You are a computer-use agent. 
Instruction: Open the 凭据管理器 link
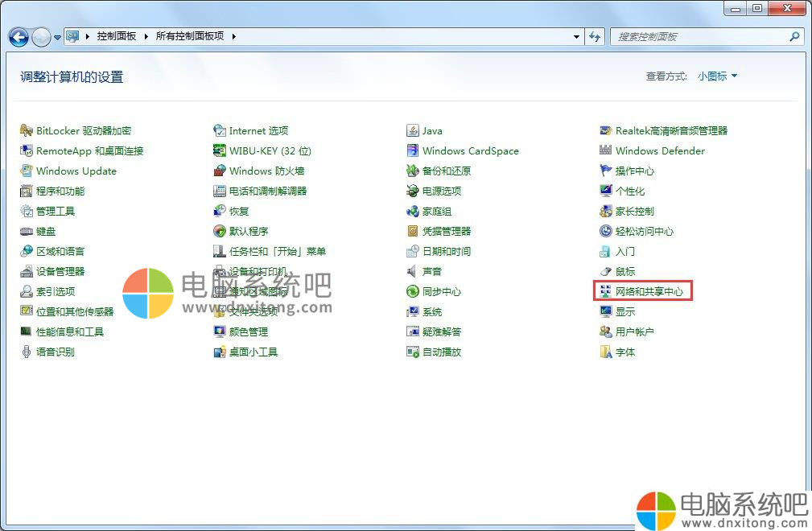447,232
